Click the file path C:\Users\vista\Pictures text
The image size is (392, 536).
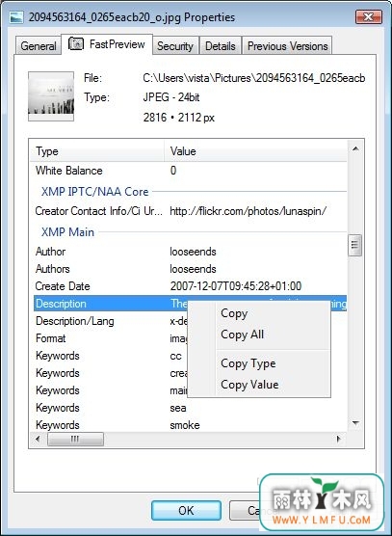pos(253,78)
